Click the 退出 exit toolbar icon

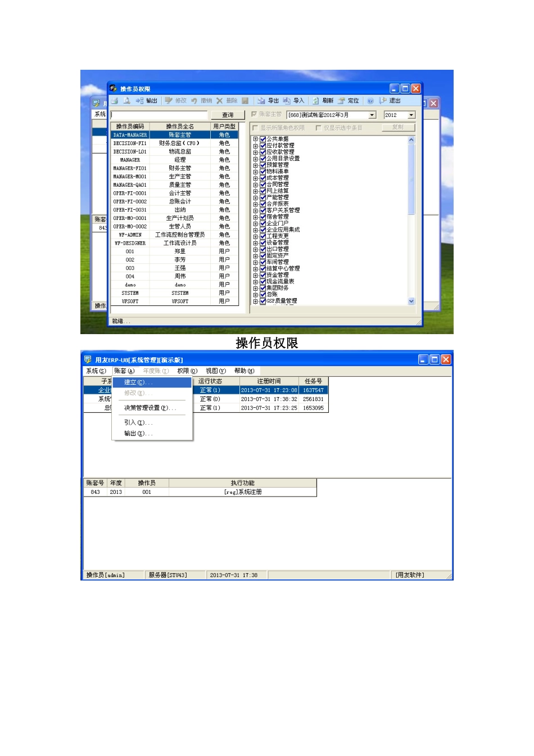tap(390, 101)
